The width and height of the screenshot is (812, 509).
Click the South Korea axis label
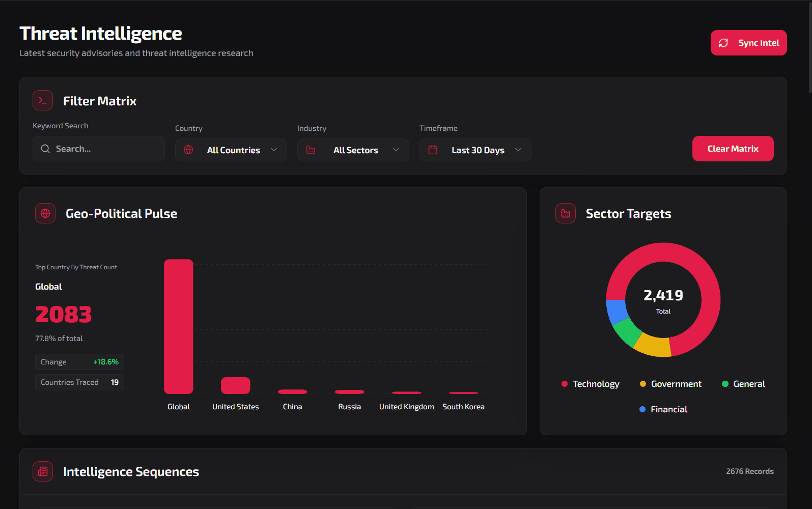tap(464, 407)
